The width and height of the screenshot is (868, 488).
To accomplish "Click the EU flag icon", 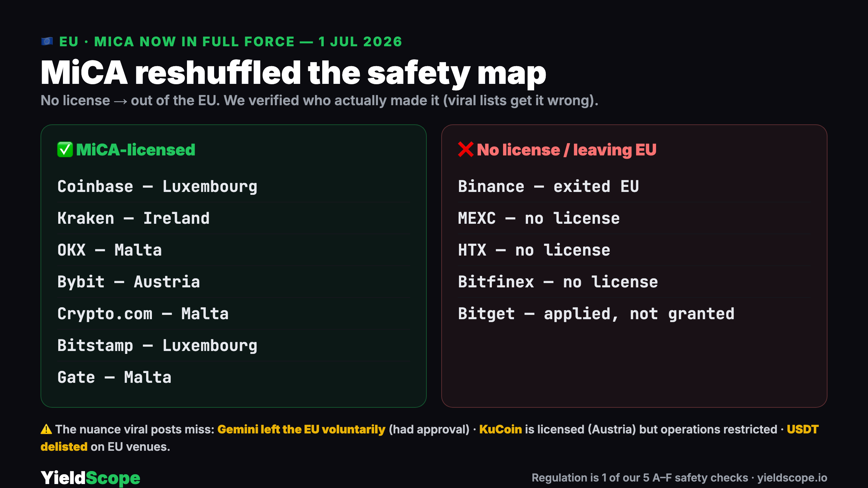I will coord(47,42).
